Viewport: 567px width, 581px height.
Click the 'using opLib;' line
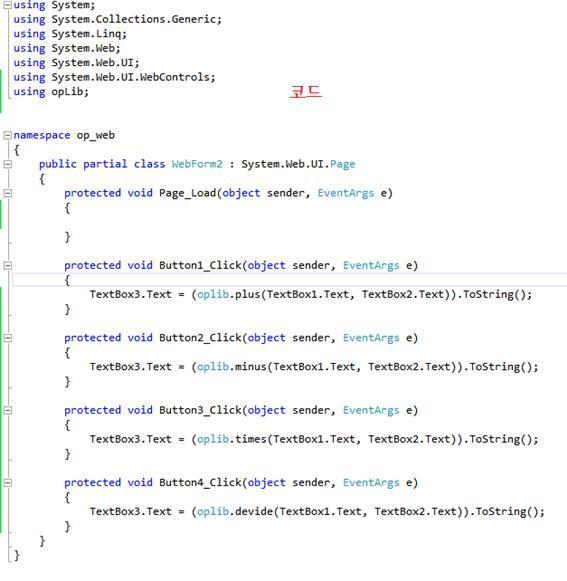51,92
